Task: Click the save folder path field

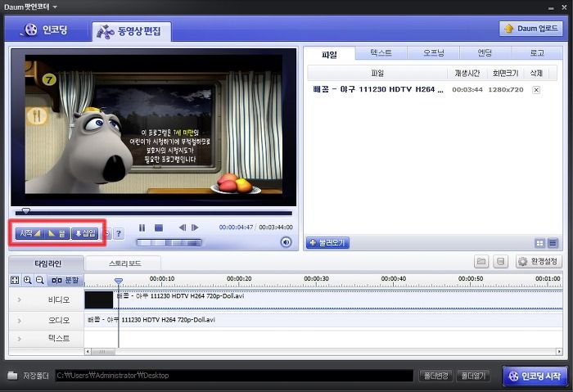Action: click(234, 376)
